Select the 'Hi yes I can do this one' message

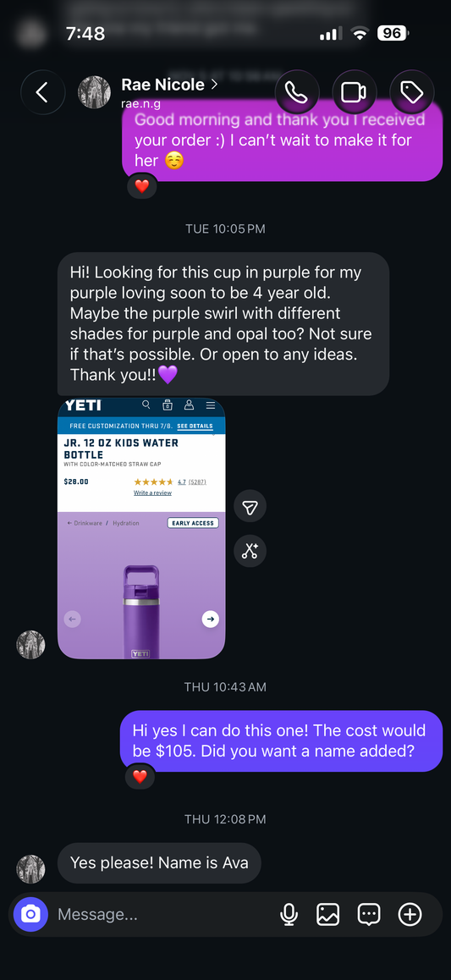pyautogui.click(x=281, y=741)
